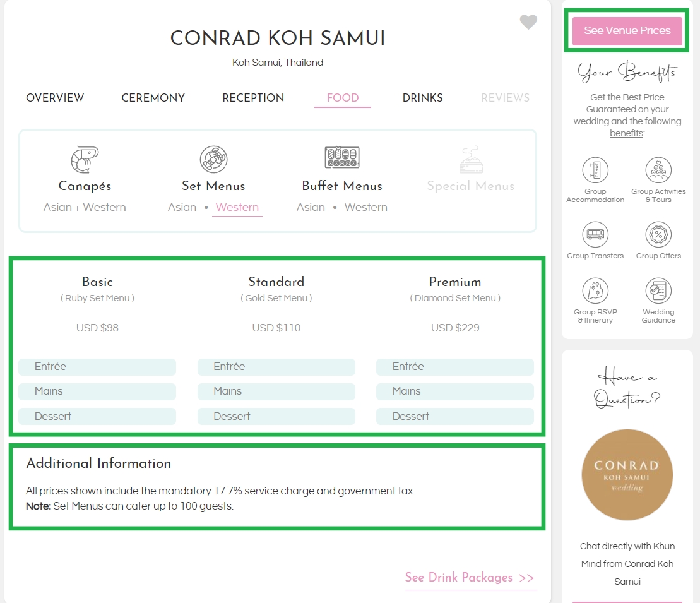The image size is (700, 603).
Task: Click the See Venue Prices button
Action: point(627,30)
